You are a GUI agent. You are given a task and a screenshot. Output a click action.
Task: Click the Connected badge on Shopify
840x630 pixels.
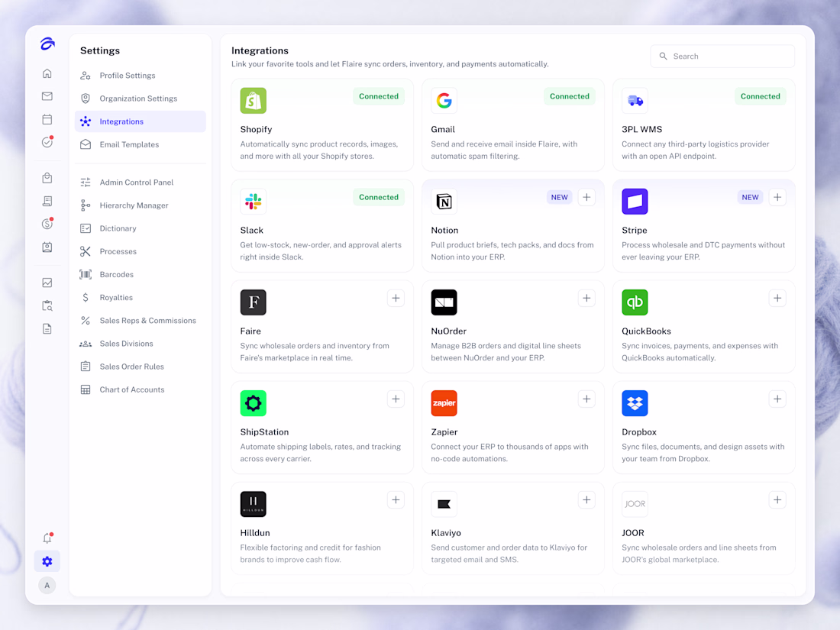pyautogui.click(x=379, y=96)
